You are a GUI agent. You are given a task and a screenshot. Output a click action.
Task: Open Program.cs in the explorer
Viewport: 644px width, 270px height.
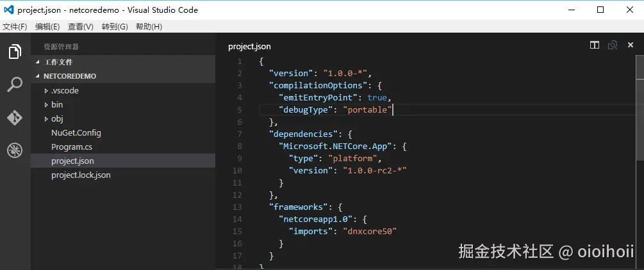coord(72,147)
